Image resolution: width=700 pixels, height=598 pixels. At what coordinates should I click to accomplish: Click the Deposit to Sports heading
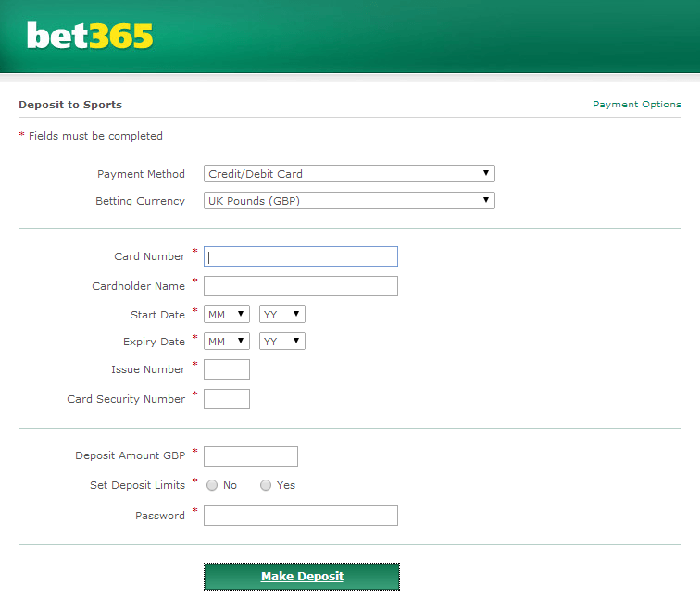click(70, 105)
